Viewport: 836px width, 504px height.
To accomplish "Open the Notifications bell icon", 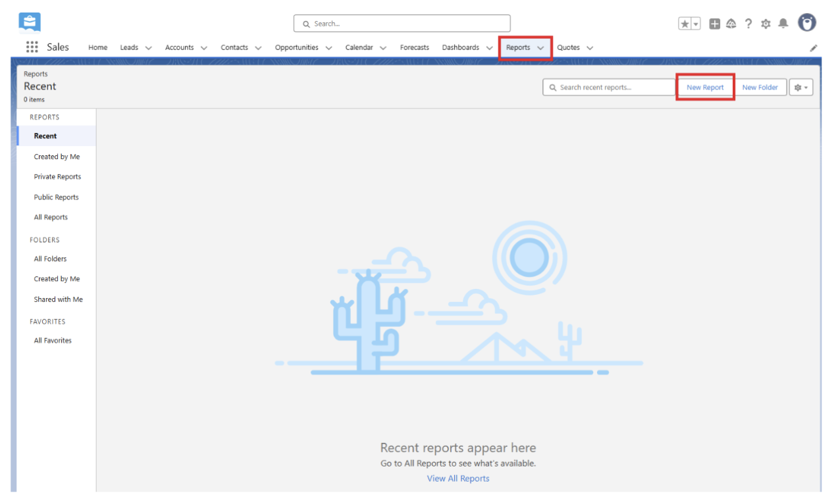I will (x=783, y=24).
